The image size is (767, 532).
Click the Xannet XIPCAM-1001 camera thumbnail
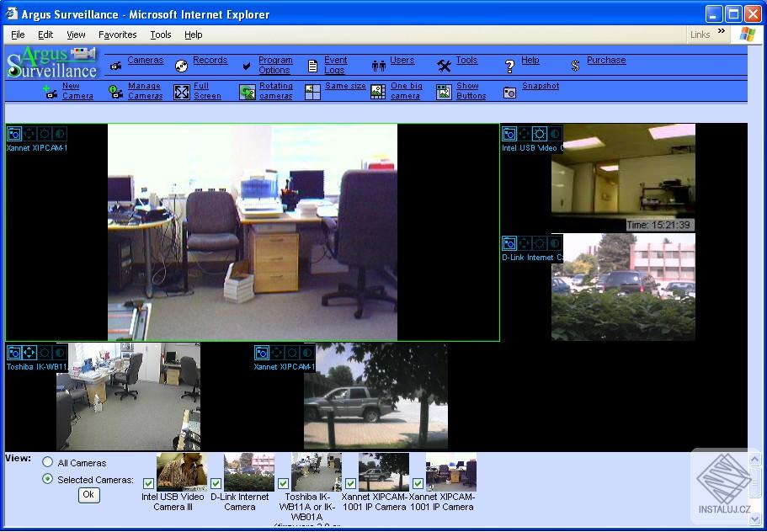pyautogui.click(x=383, y=471)
